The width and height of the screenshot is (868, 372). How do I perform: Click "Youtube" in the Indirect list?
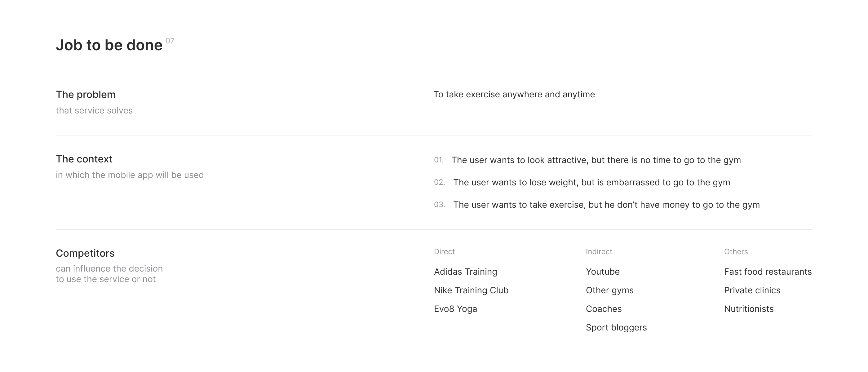pos(602,272)
